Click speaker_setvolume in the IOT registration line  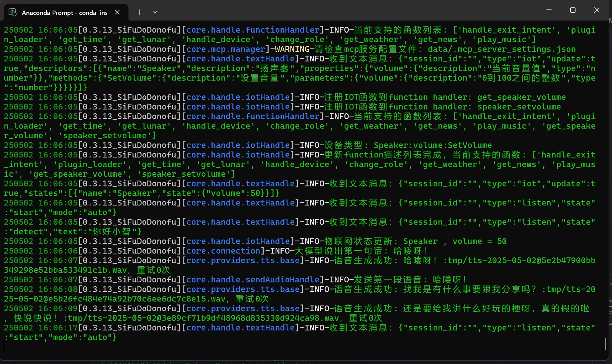(519, 107)
